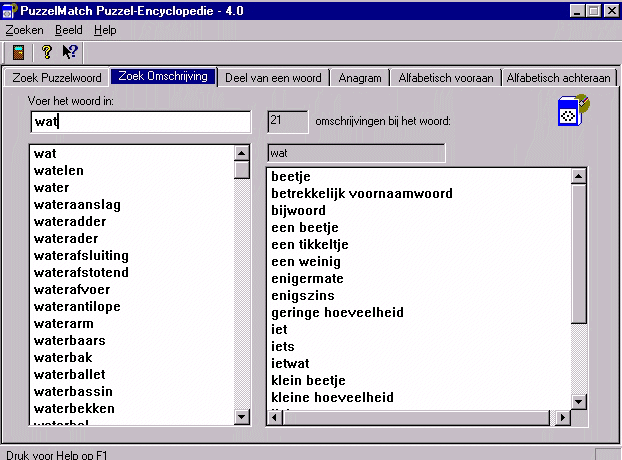Select description 'enigszins'
Image resolution: width=622 pixels, height=460 pixels.
[x=303, y=296]
